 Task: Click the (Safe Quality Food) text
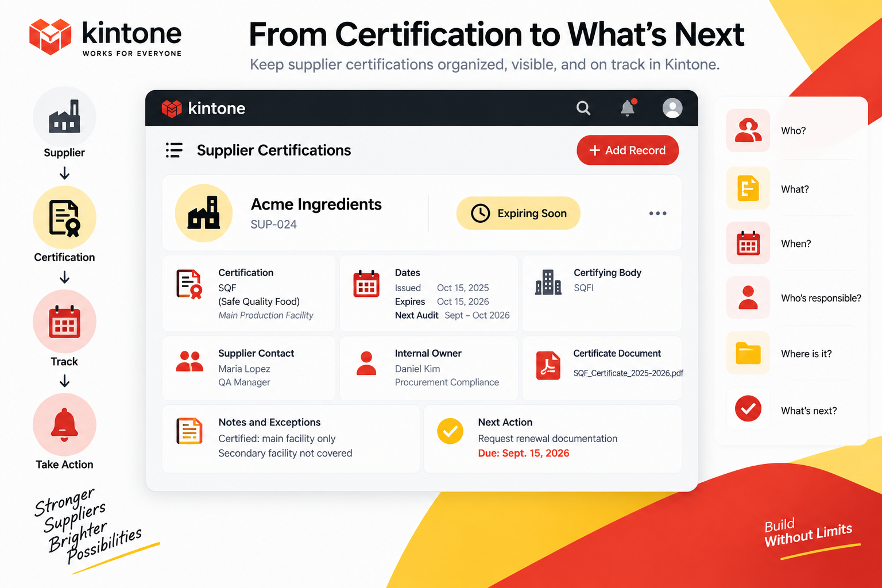click(x=259, y=301)
